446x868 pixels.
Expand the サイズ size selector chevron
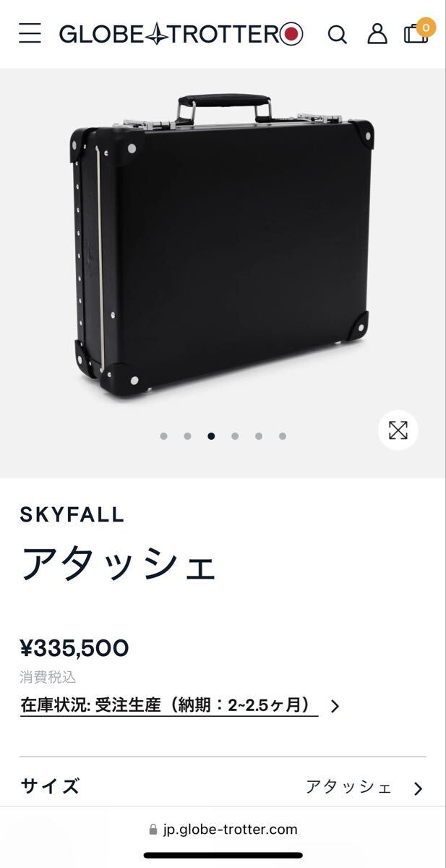click(418, 788)
